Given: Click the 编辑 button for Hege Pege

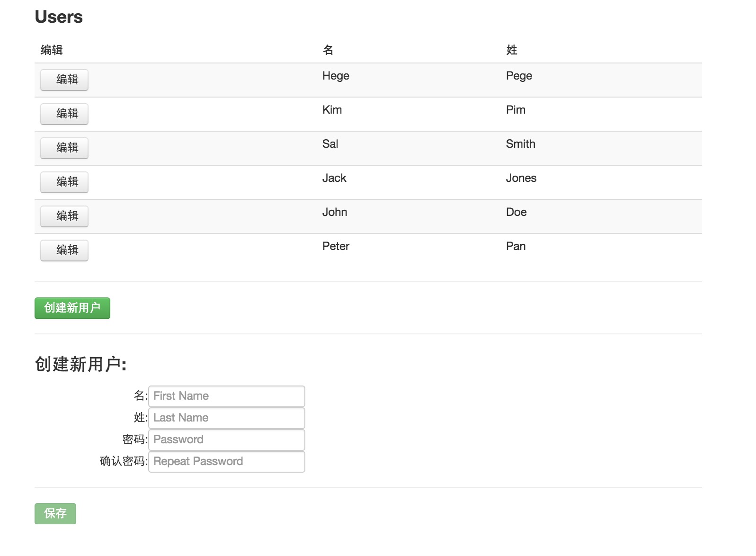Looking at the screenshot, I should 64,80.
